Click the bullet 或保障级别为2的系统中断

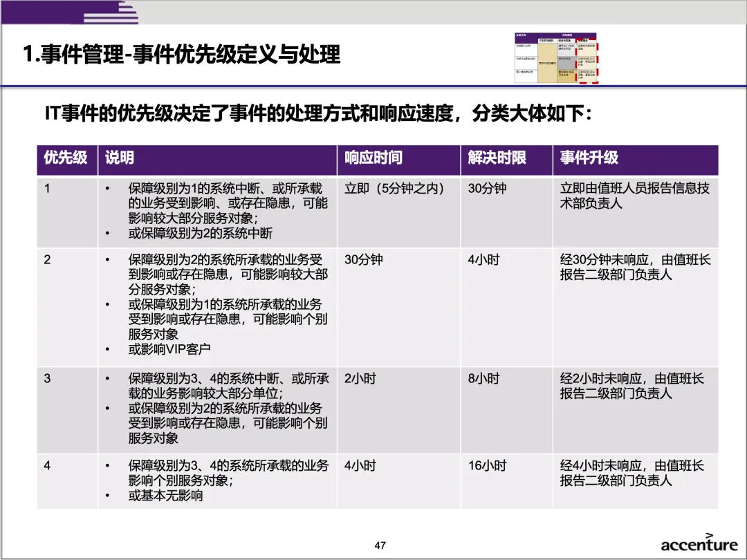click(200, 234)
